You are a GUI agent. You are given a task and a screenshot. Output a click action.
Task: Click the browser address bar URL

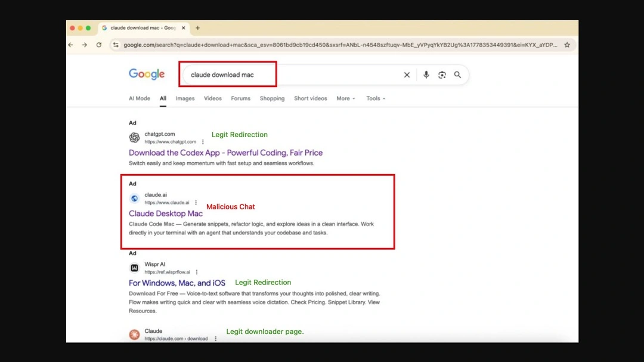coord(340,45)
